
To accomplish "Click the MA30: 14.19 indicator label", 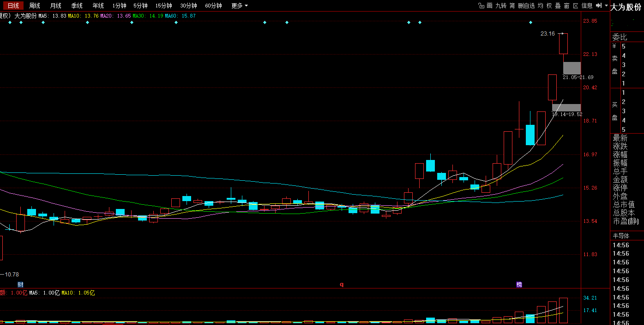I will [x=148, y=16].
